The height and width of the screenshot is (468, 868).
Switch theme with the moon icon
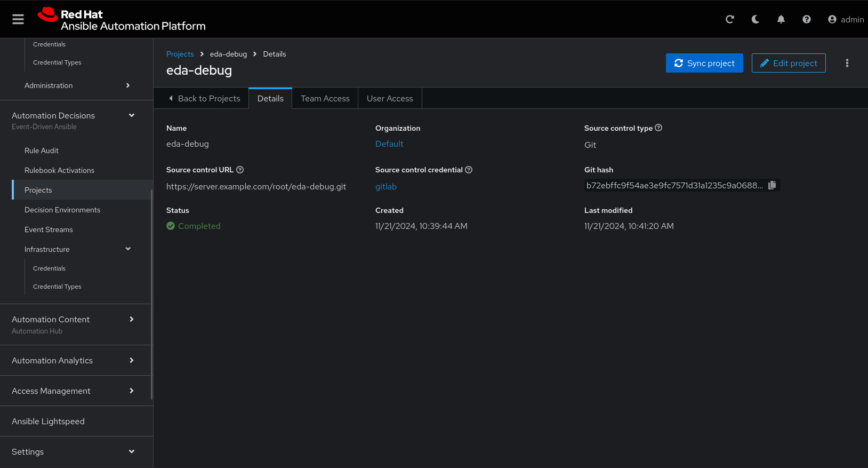point(756,19)
